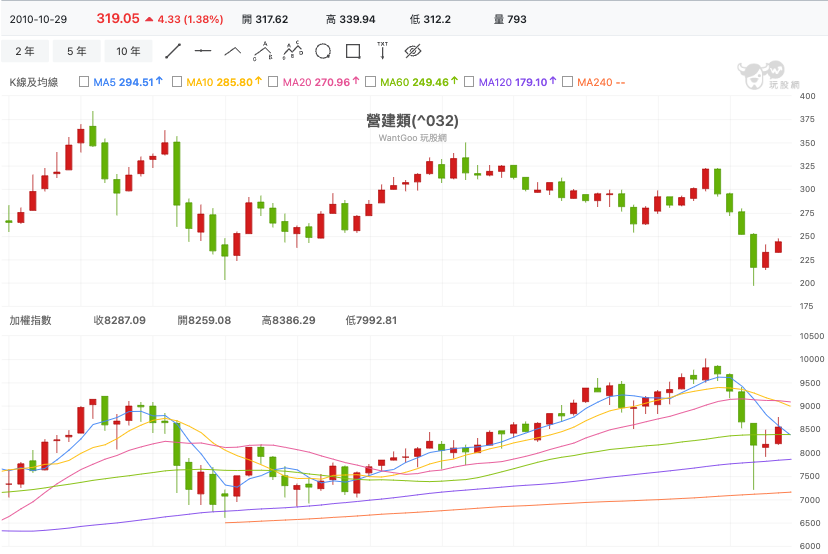The width and height of the screenshot is (828, 554).
Task: Select the rectangle drawing tool
Action: [x=353, y=51]
